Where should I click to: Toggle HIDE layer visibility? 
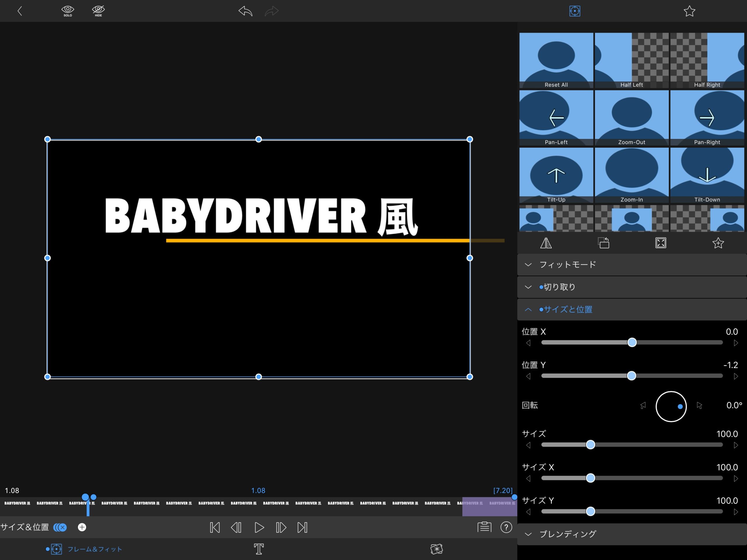click(x=98, y=11)
